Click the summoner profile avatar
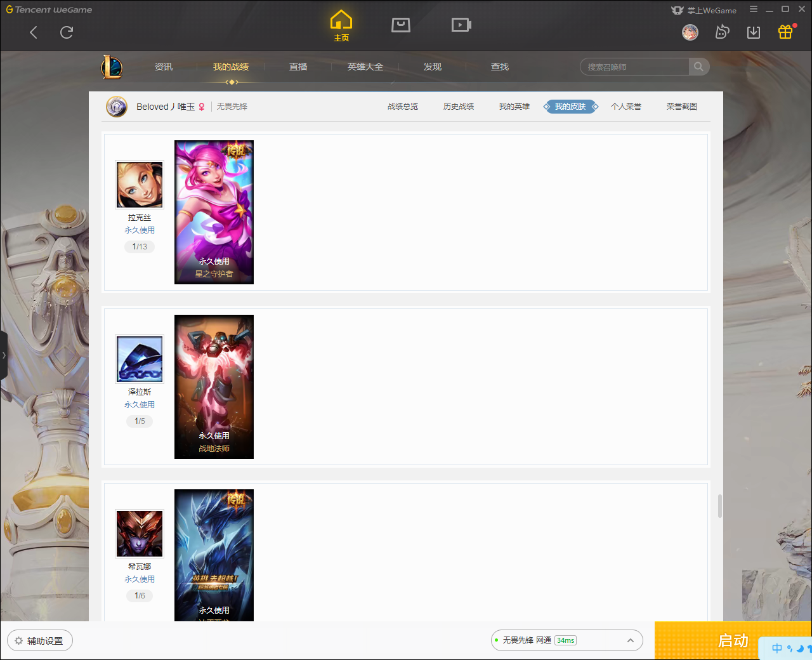 click(117, 107)
